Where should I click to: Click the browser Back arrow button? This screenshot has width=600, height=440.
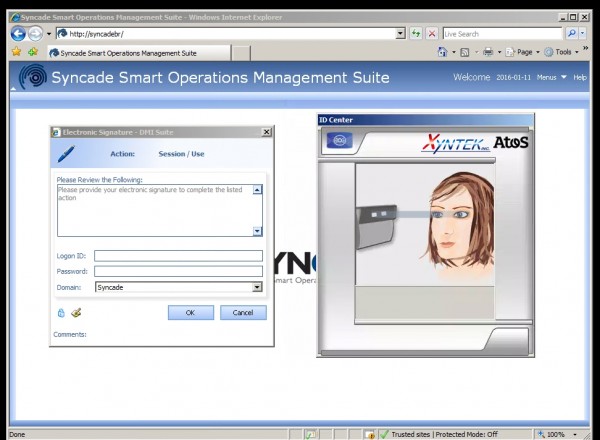(x=18, y=33)
